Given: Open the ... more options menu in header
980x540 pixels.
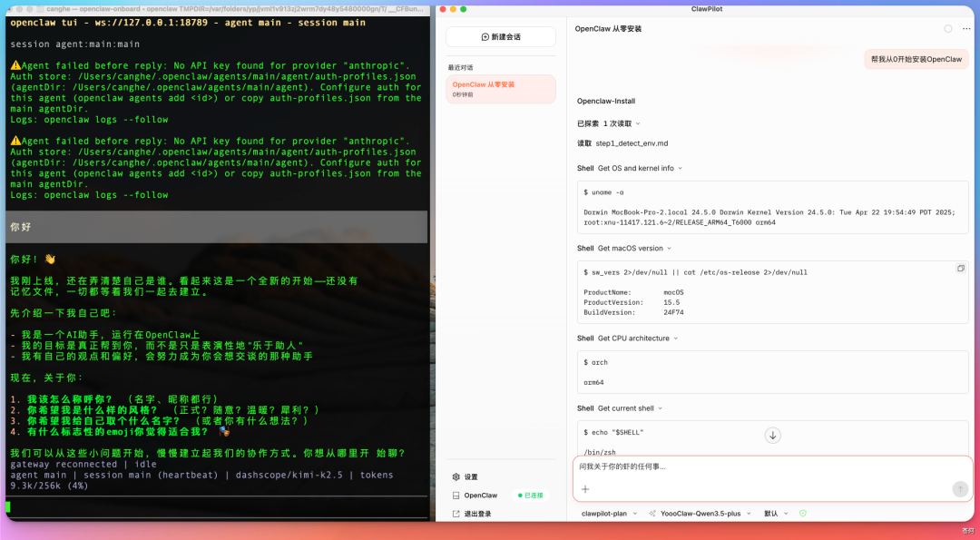Looking at the screenshot, I should coord(965,30).
